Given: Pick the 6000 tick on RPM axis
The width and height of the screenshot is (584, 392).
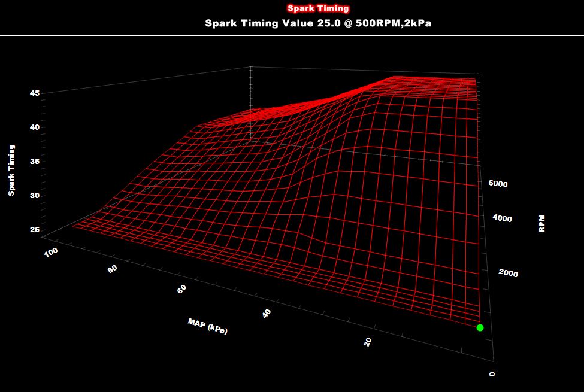Looking at the screenshot, I should (498, 184).
